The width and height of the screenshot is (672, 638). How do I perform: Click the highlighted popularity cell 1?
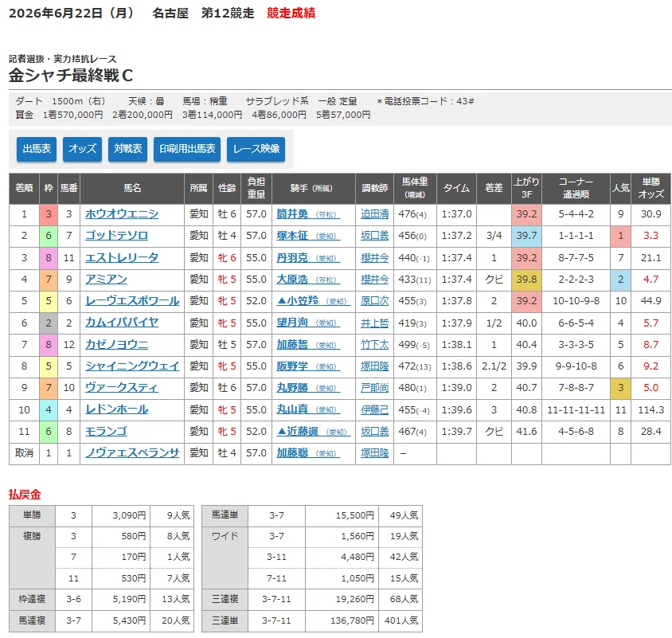pos(620,236)
